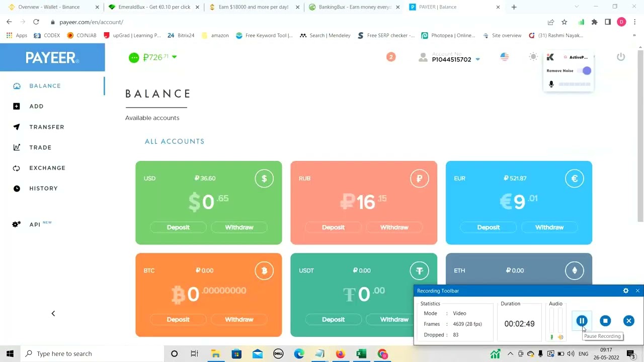Pause the recording in Recording Toolbar
This screenshot has width=644, height=362.
tap(582, 321)
